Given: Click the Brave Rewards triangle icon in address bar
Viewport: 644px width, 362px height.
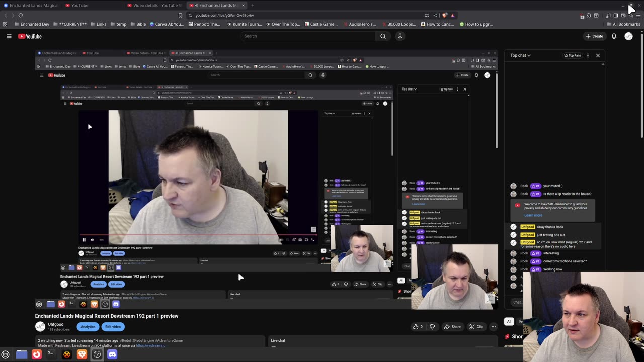Looking at the screenshot, I should tap(452, 15).
